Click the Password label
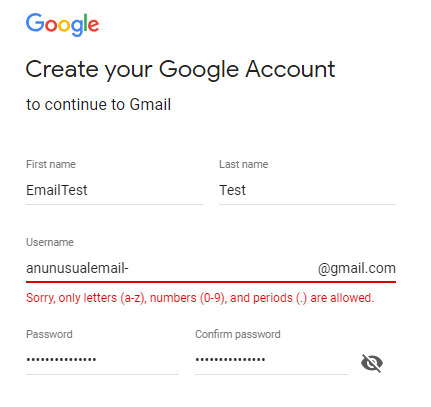The width and height of the screenshot is (431, 407). coord(49,334)
